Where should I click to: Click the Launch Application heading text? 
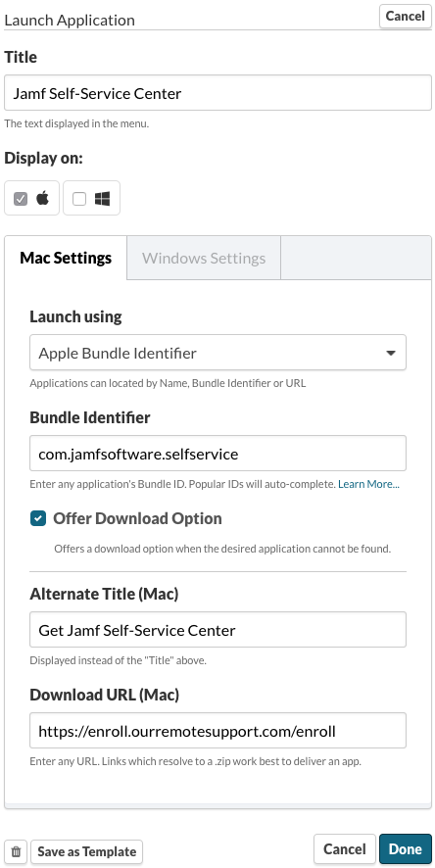(70, 21)
